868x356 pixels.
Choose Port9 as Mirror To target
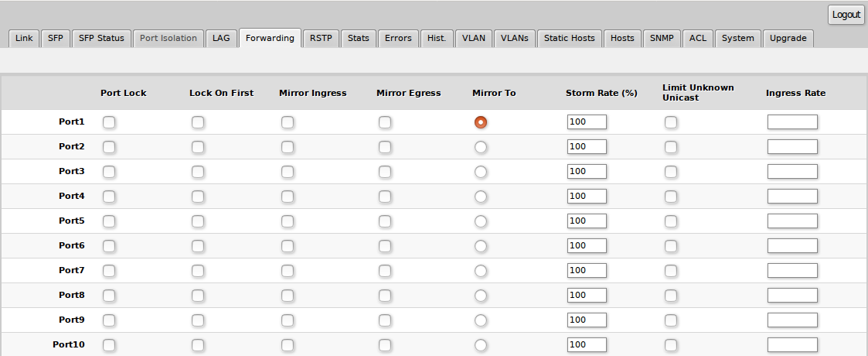pos(481,320)
